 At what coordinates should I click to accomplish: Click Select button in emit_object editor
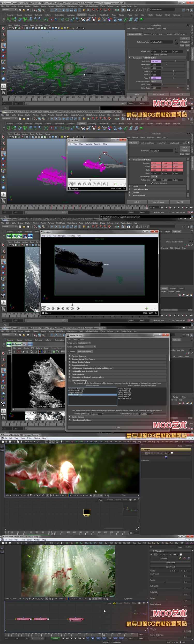click(x=137, y=202)
